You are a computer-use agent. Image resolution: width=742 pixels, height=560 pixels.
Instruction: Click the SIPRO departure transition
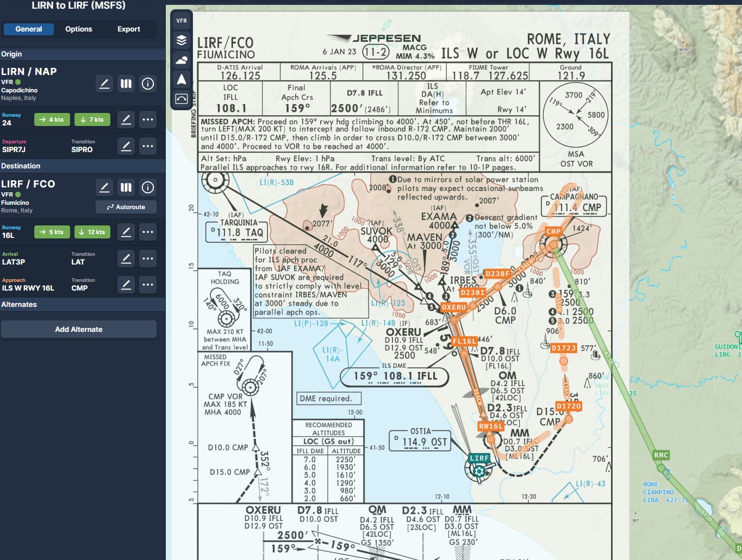82,149
